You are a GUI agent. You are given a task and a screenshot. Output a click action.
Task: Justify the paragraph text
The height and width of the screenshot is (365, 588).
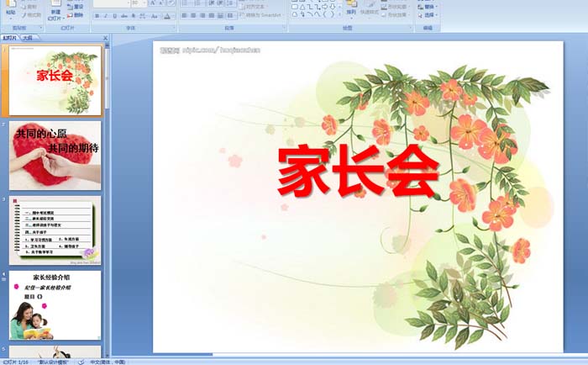tap(212, 15)
